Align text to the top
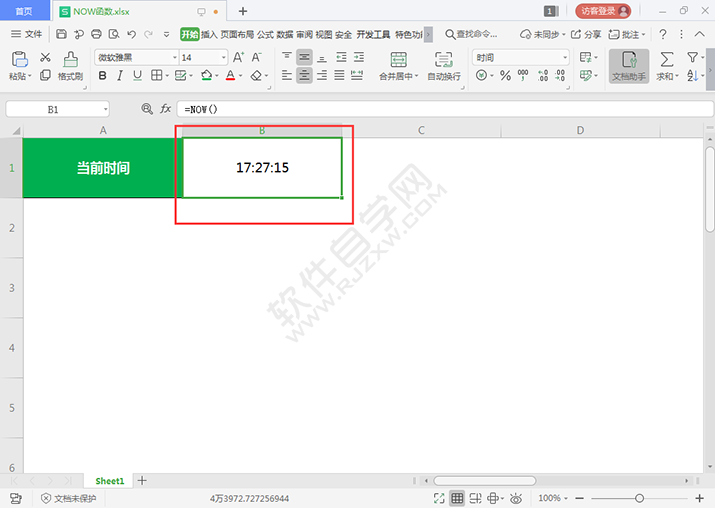This screenshot has width=715, height=508. [x=287, y=57]
